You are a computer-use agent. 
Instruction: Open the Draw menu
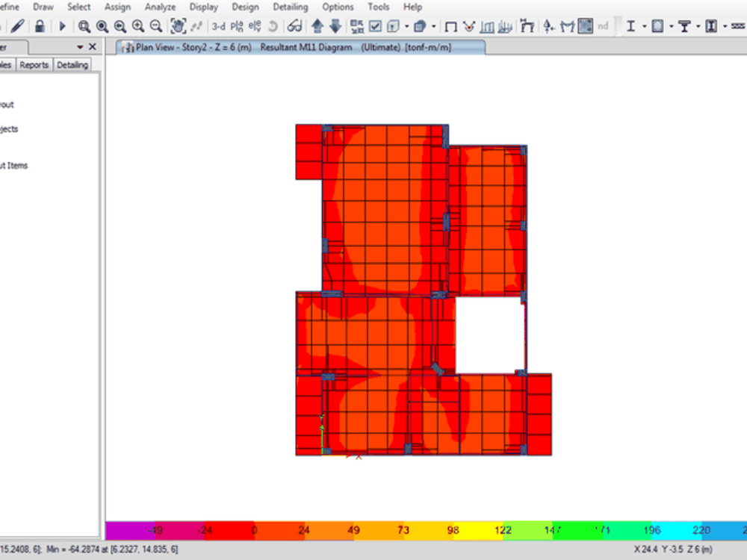(x=43, y=7)
